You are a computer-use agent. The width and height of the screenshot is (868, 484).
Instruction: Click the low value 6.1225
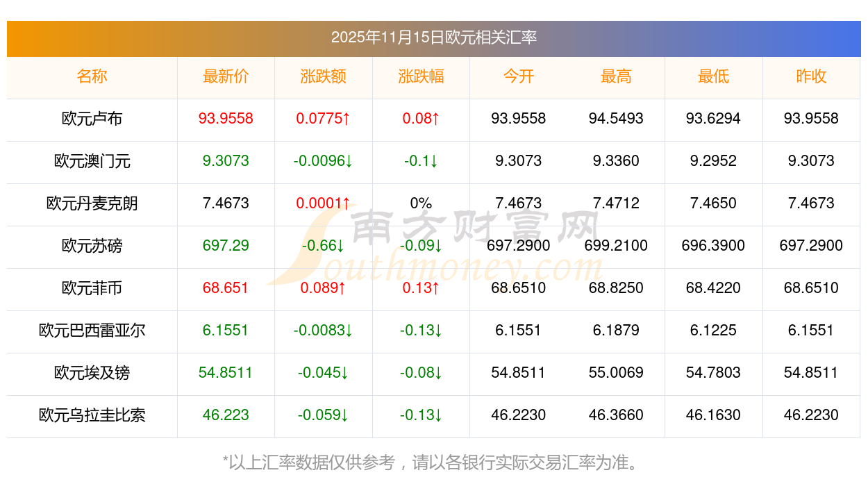(714, 331)
